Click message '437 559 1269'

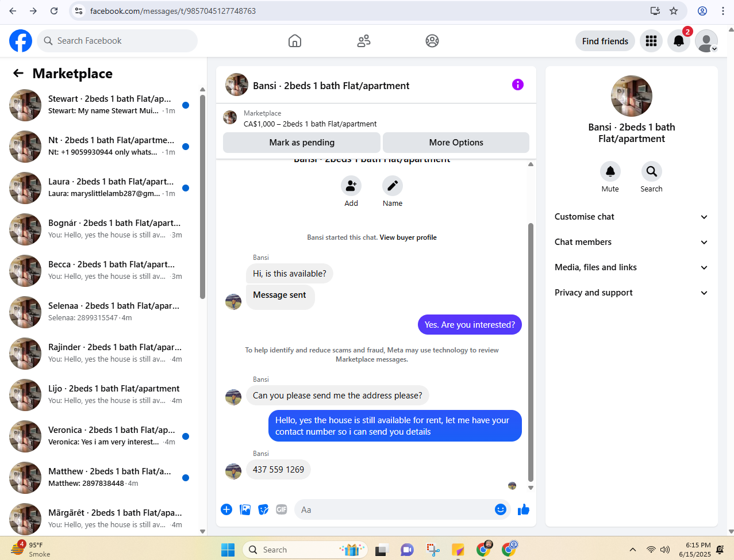[x=278, y=470]
